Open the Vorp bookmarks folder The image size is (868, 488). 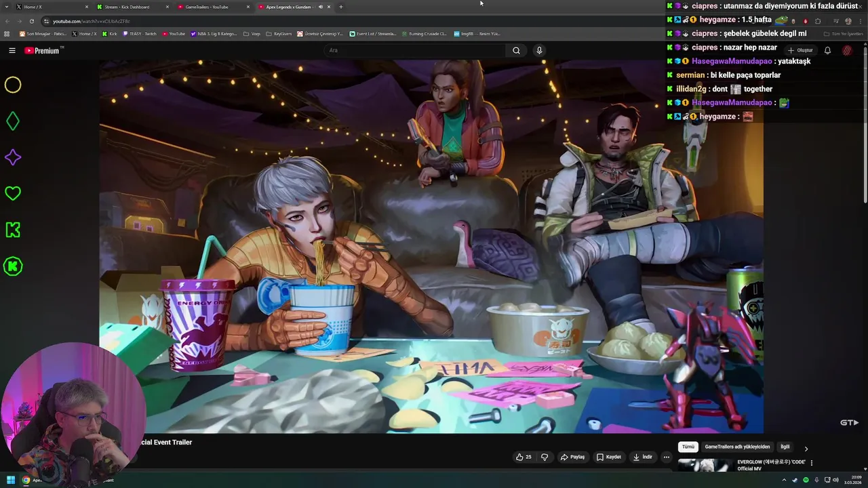click(252, 33)
